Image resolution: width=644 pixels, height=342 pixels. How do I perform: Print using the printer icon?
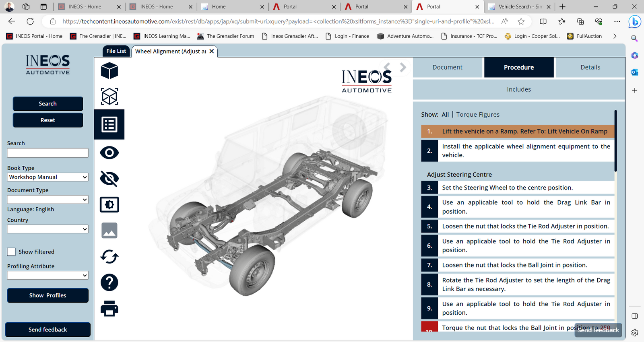click(x=109, y=309)
